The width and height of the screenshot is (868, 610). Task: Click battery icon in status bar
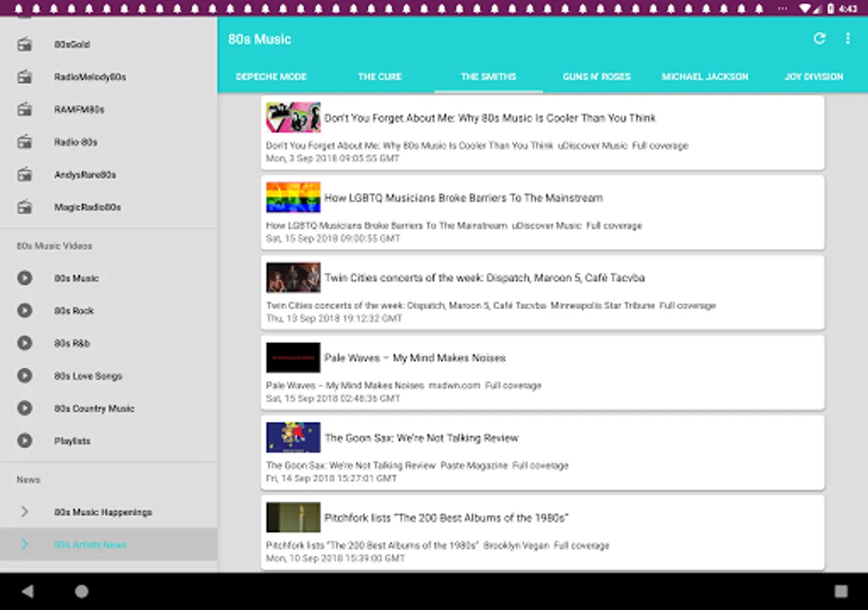[x=831, y=9]
